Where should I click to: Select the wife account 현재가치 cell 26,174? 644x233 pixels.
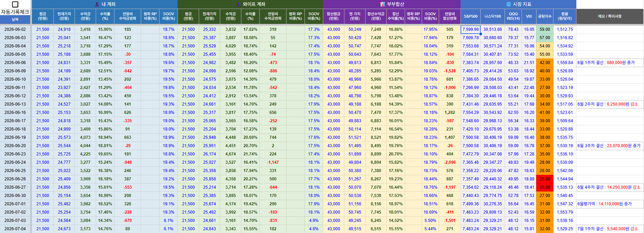pos(209,154)
